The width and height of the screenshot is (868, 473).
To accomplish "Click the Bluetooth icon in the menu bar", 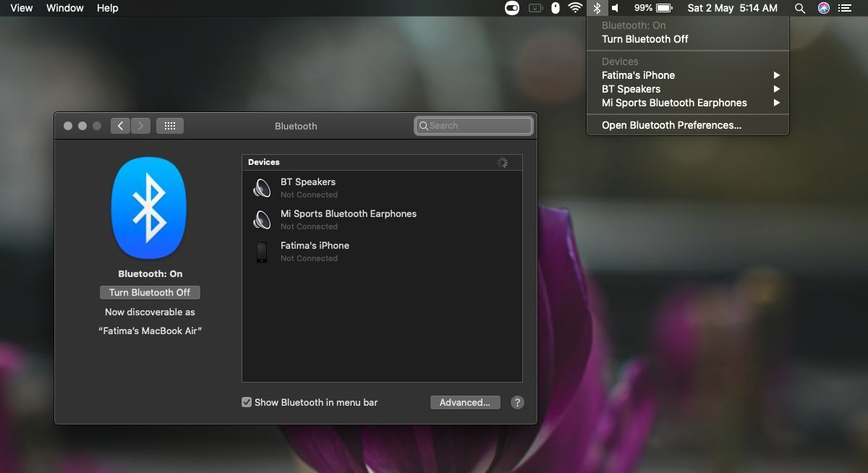I will click(597, 8).
